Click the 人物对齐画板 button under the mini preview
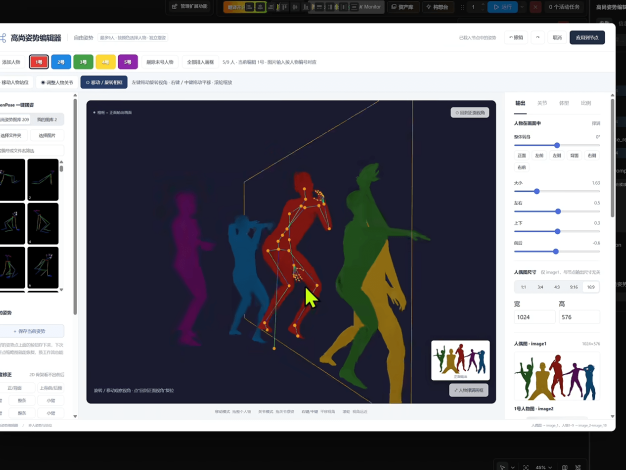The height and width of the screenshot is (470, 626). [469, 390]
